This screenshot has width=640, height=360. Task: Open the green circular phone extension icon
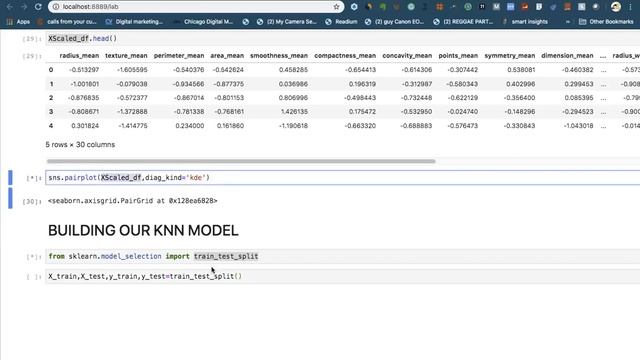(468, 7)
